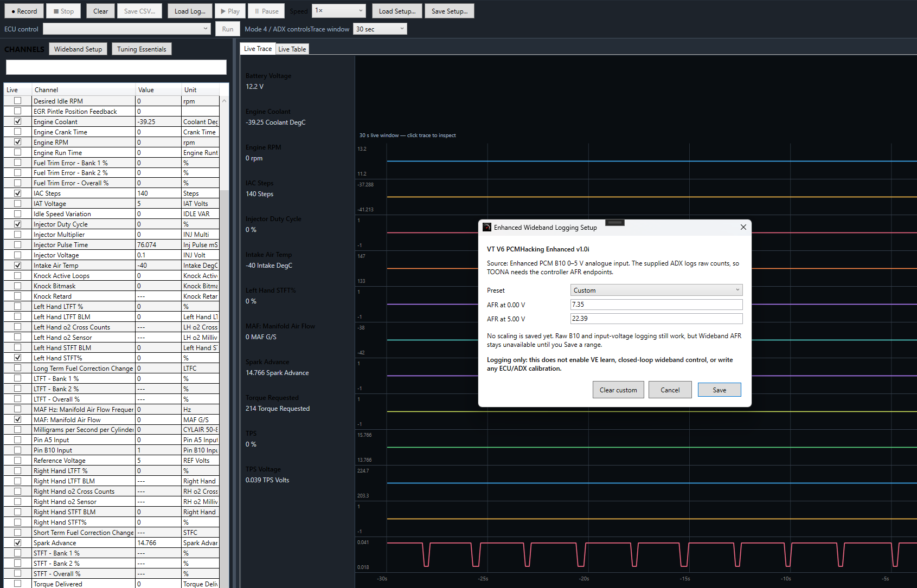Enable Desired Idle RPM live checkbox
Screen dimensions: 917x588
pos(18,101)
